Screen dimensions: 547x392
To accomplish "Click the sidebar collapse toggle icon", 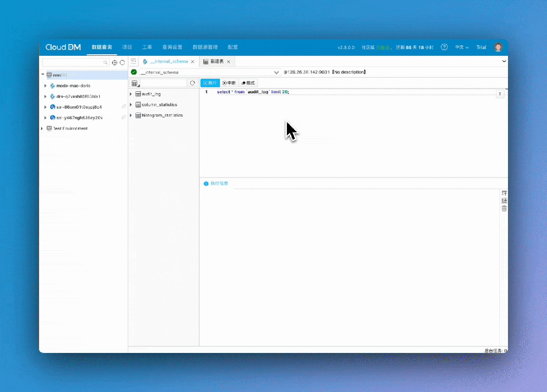I will 133,61.
